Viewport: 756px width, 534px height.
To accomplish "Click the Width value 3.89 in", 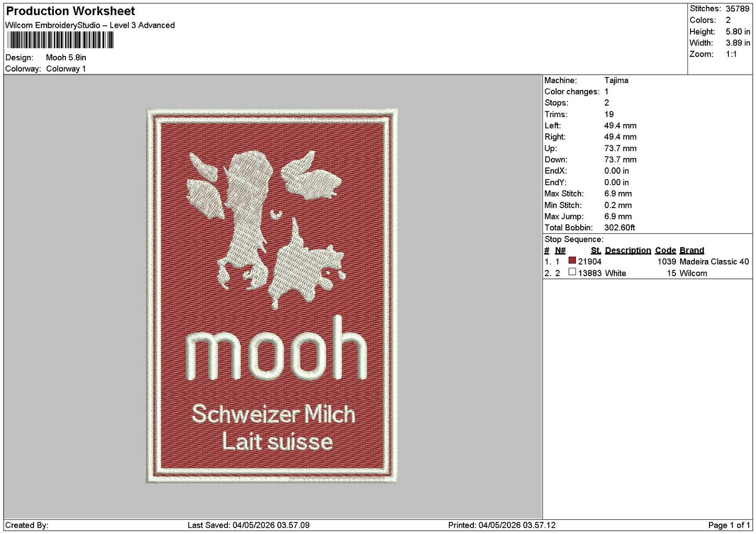I will click(738, 43).
